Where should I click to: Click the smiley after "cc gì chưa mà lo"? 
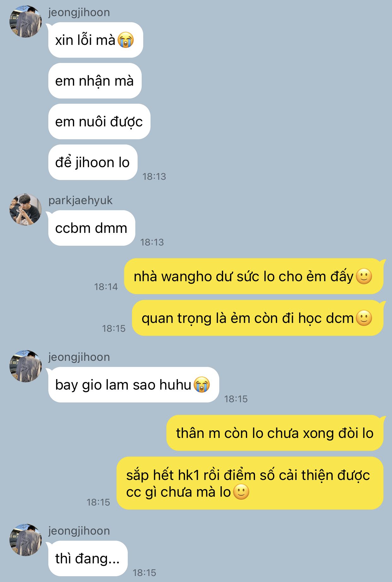pos(241,492)
